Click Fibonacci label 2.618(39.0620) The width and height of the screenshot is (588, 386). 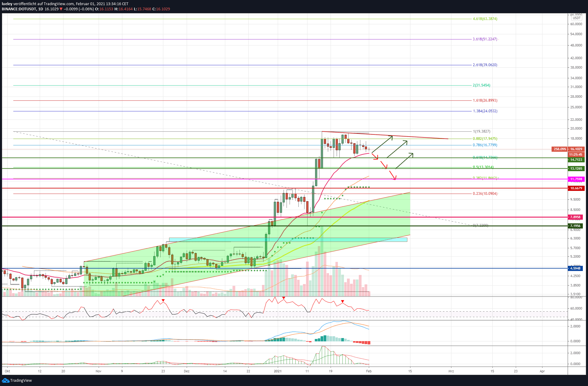(x=485, y=65)
